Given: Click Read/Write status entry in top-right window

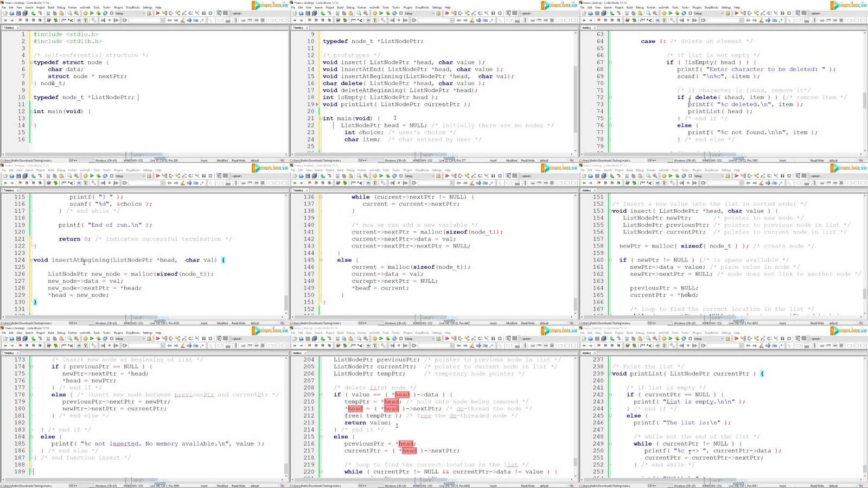Looking at the screenshot, I should point(818,161).
